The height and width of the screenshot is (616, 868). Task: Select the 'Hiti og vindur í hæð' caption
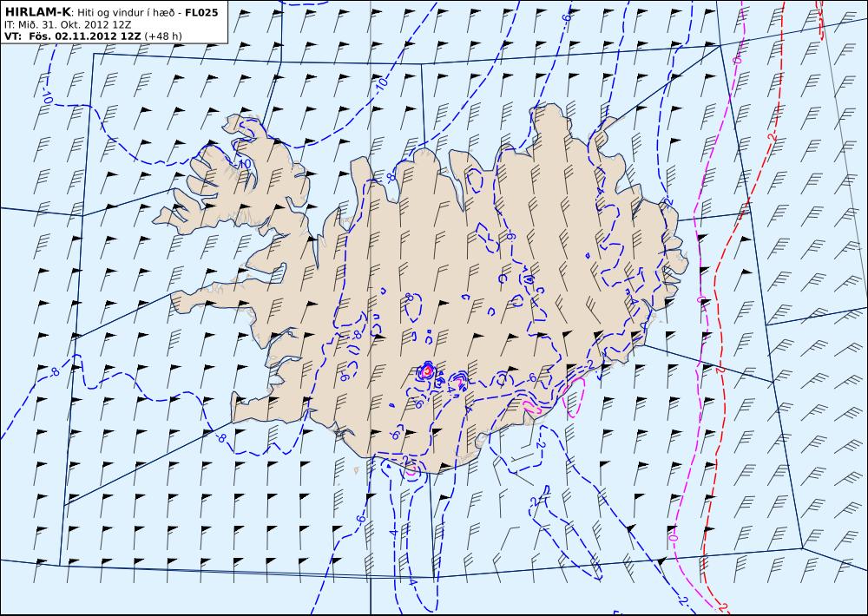point(124,13)
